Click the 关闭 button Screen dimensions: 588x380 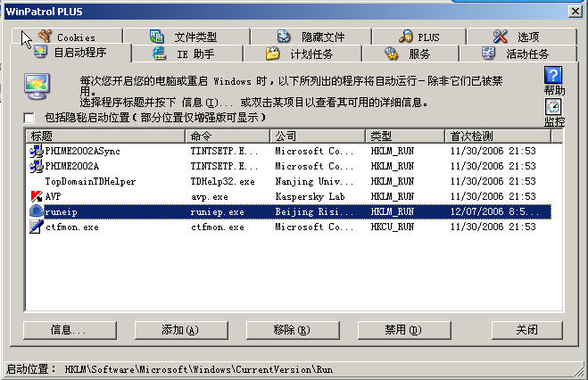point(526,330)
